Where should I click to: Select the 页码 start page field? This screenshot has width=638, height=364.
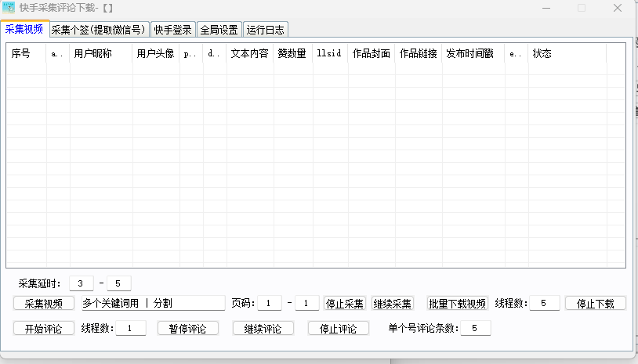269,304
